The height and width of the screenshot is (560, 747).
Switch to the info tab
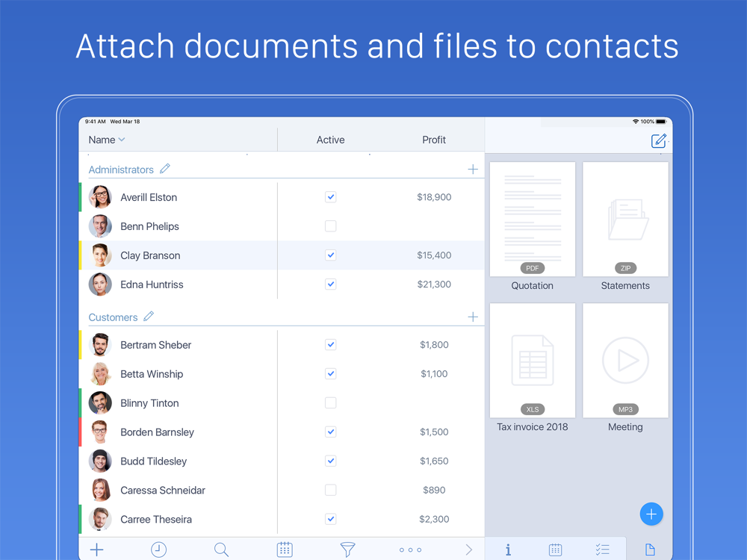508,550
